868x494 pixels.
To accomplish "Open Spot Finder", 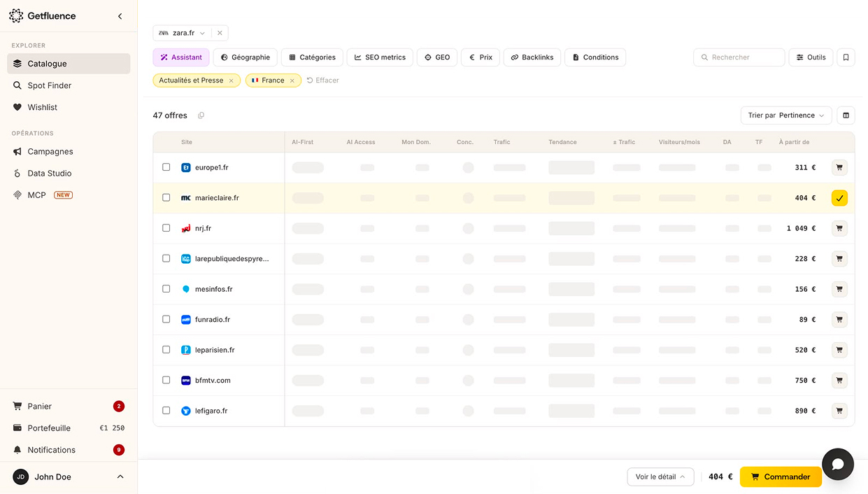I will [x=69, y=85].
